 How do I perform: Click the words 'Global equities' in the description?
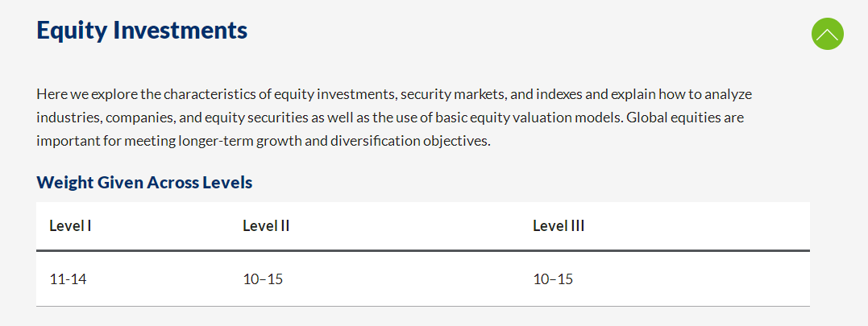tap(676, 118)
